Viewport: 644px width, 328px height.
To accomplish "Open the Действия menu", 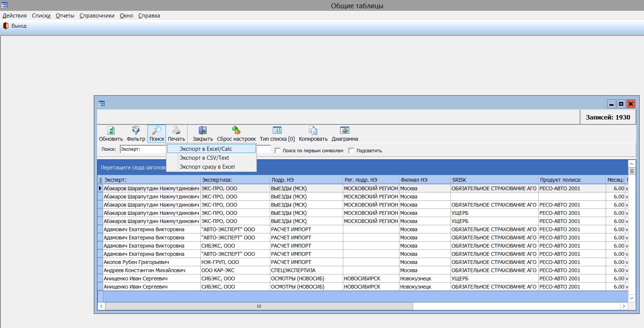I will click(15, 16).
